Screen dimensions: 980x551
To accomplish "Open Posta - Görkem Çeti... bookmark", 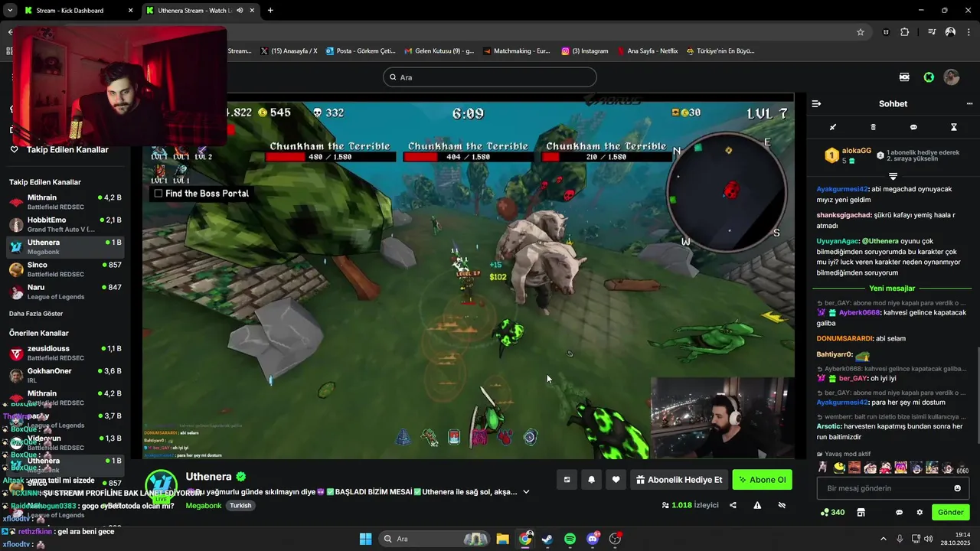I will click(x=361, y=51).
